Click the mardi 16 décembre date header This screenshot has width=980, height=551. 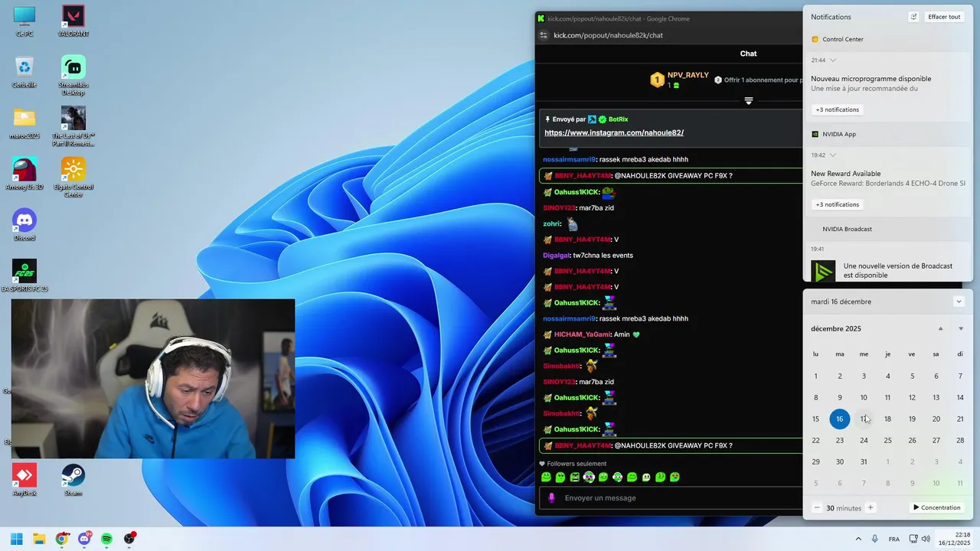click(x=841, y=302)
